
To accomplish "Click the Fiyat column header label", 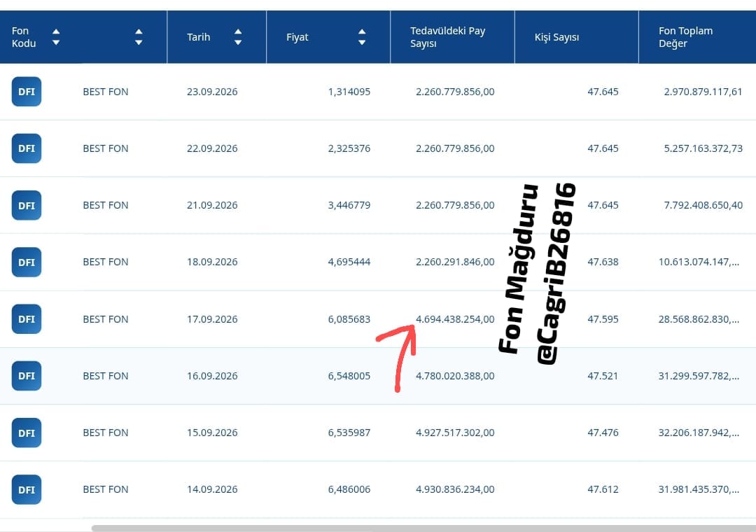I will (x=297, y=37).
